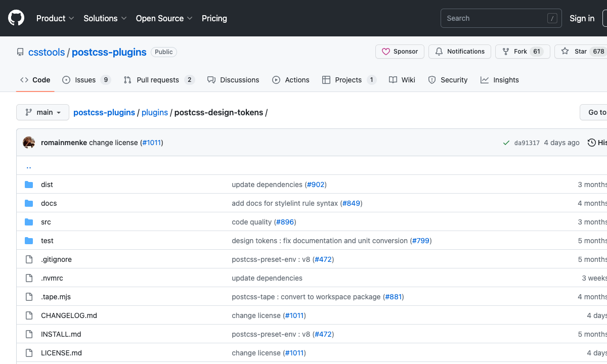The width and height of the screenshot is (607, 364).
Task: Select the Discussions tab
Action: tap(239, 80)
